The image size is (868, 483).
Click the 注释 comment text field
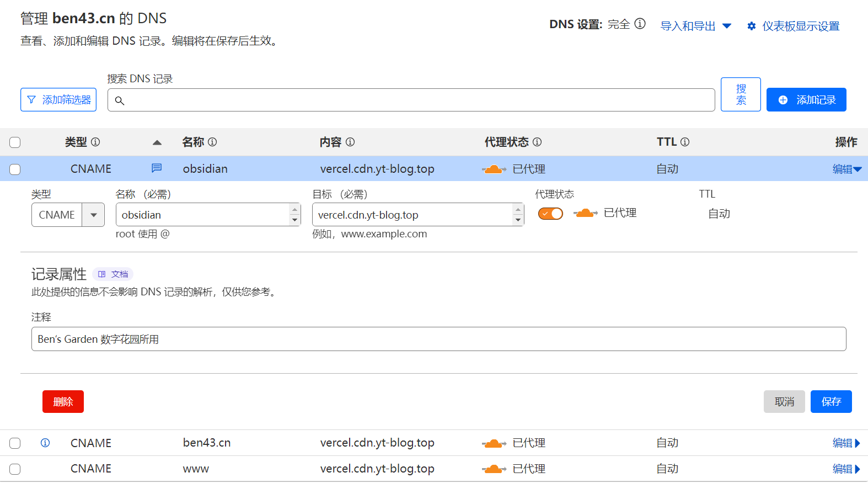coord(438,339)
